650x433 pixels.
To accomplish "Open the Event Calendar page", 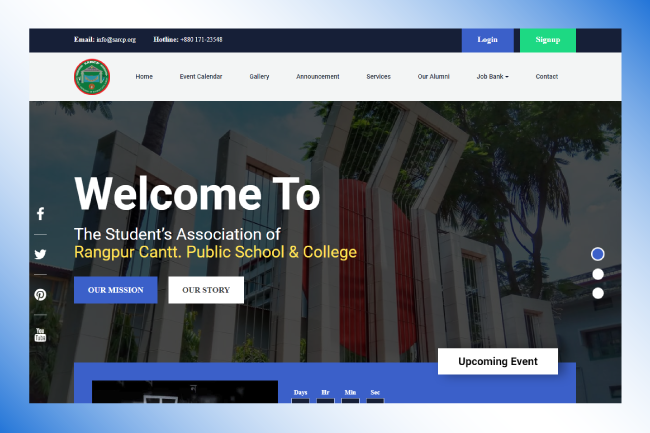I will 201,77.
